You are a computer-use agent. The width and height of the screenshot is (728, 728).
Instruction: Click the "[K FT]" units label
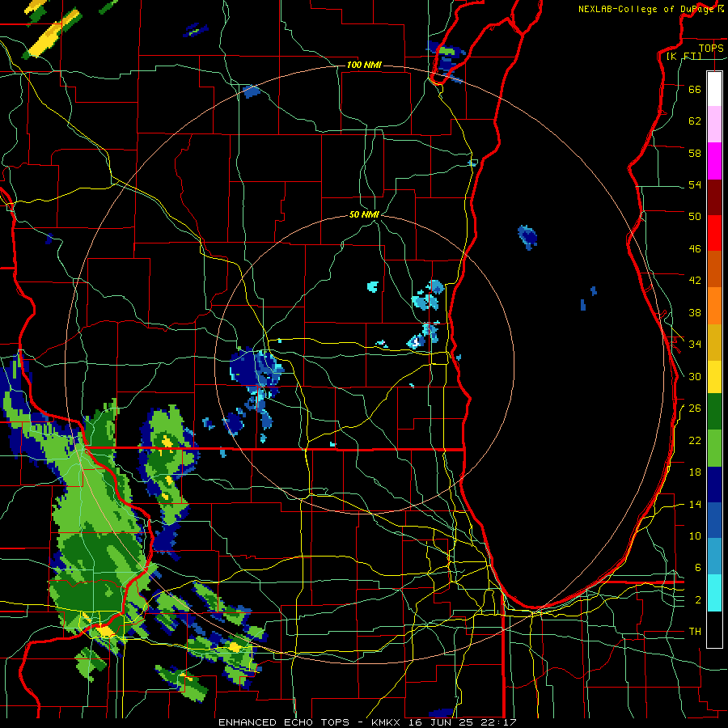[684, 57]
